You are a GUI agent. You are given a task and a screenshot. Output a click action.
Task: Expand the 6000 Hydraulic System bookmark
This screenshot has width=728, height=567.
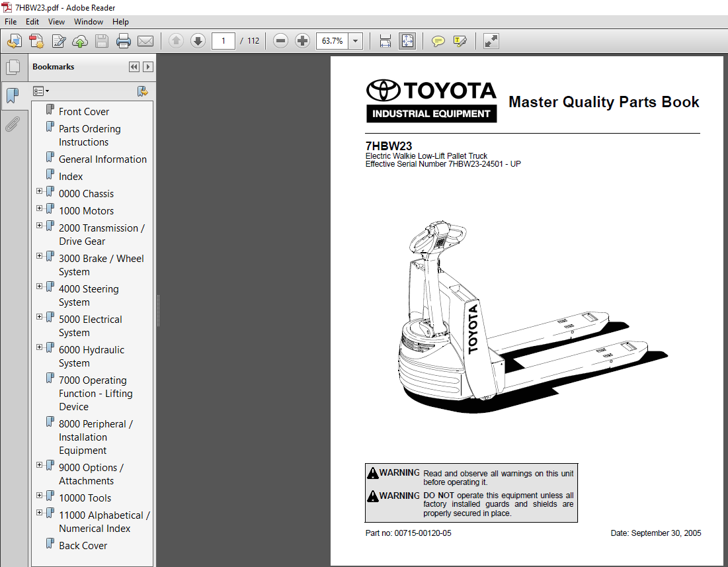click(x=40, y=347)
